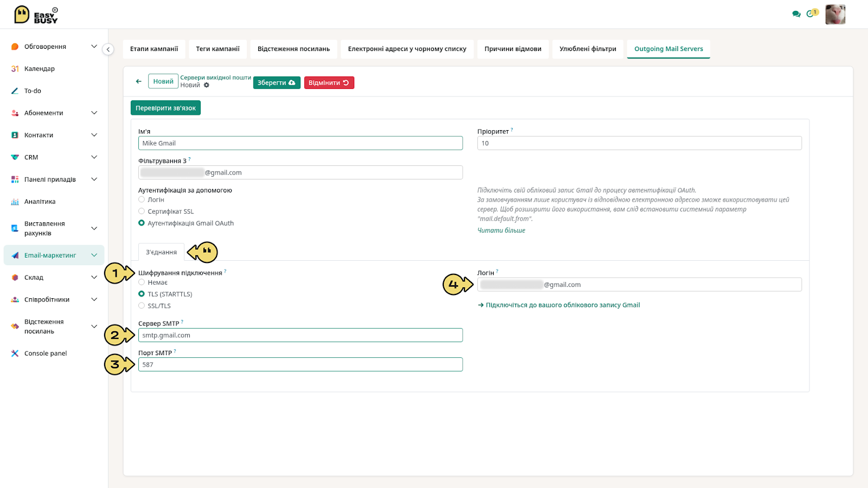Save the record with Зберегти
This screenshot has height=488, width=868.
pyautogui.click(x=277, y=83)
